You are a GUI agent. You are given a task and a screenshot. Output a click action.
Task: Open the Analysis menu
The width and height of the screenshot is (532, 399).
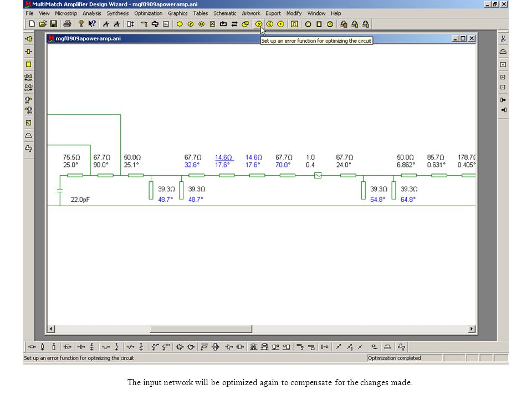pyautogui.click(x=91, y=13)
